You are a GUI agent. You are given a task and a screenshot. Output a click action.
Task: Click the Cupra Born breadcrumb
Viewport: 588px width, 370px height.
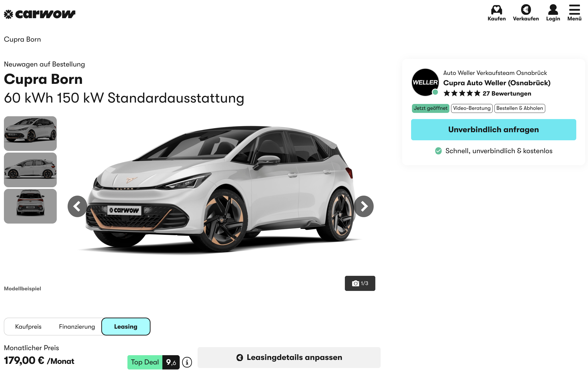coord(22,39)
